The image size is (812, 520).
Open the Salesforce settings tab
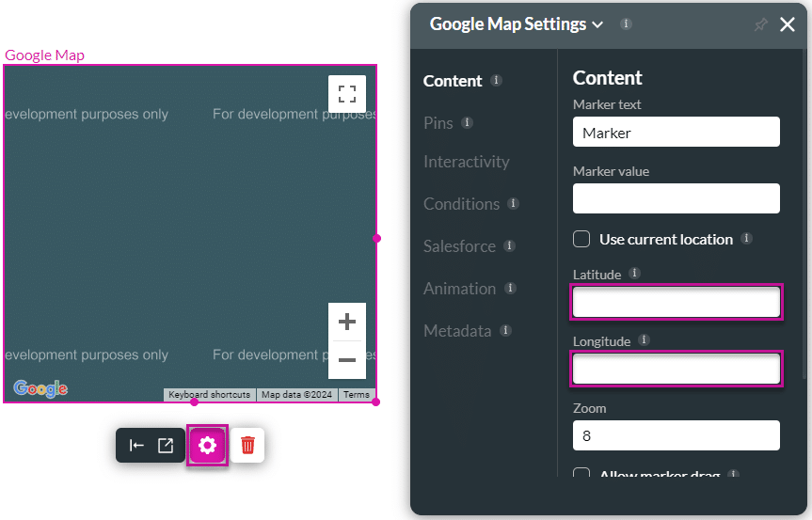point(459,246)
